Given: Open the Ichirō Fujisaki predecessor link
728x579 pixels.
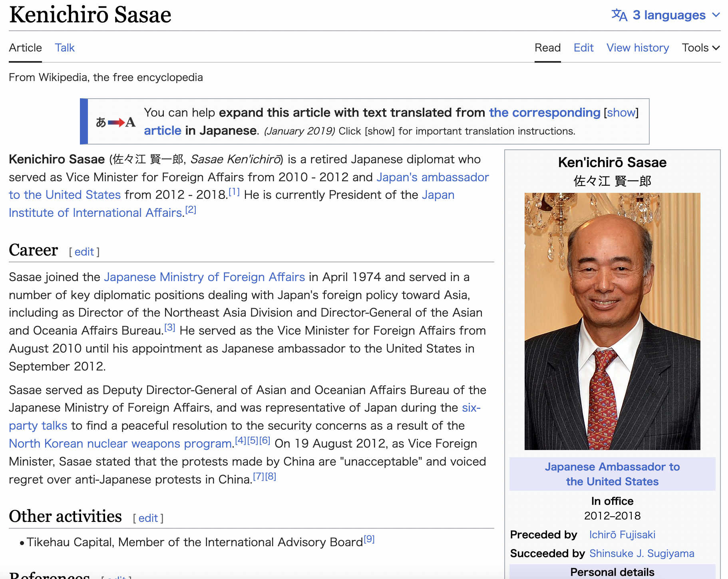Looking at the screenshot, I should [622, 535].
